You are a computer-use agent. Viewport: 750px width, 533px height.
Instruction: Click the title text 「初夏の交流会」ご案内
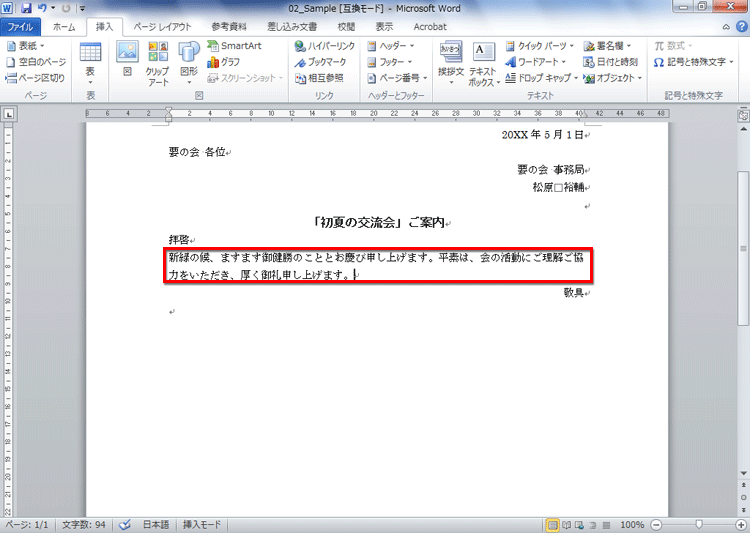coord(378,223)
